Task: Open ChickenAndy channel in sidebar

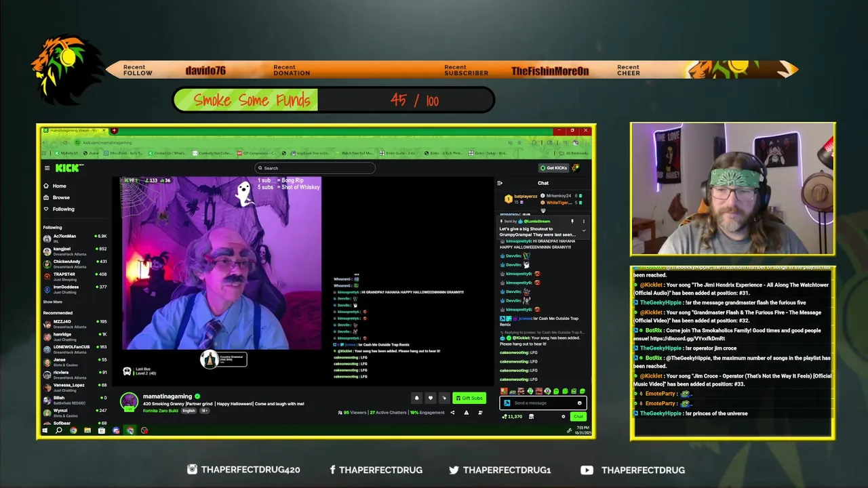Action: 75,264
